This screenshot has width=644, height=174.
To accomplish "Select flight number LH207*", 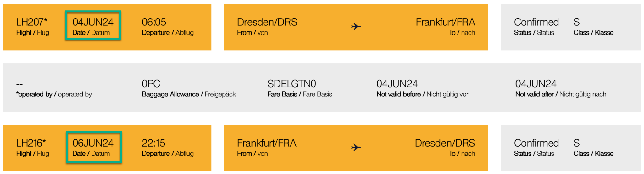I will point(31,22).
